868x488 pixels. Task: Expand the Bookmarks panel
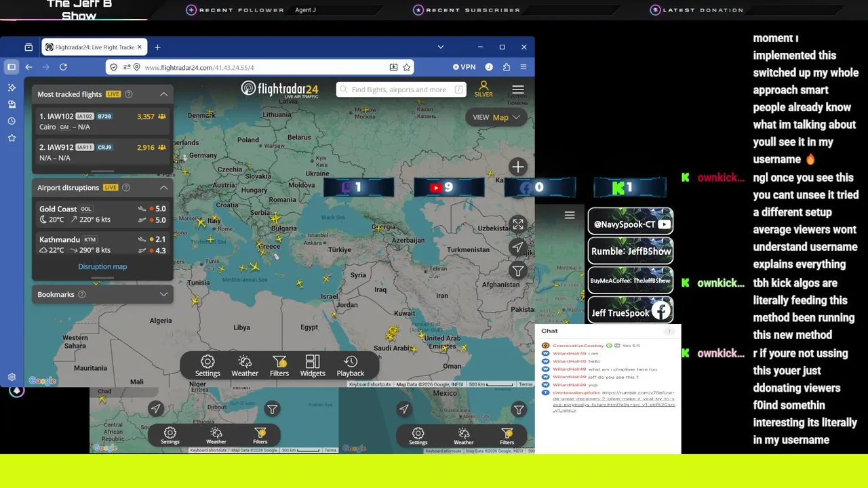(163, 294)
